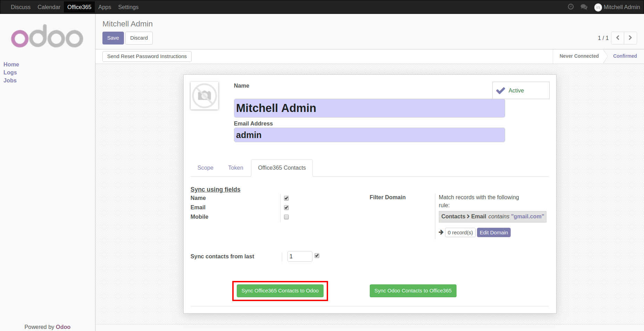Enable the Mobile sync field checkbox
Image resolution: width=644 pixels, height=331 pixels.
[x=286, y=217]
